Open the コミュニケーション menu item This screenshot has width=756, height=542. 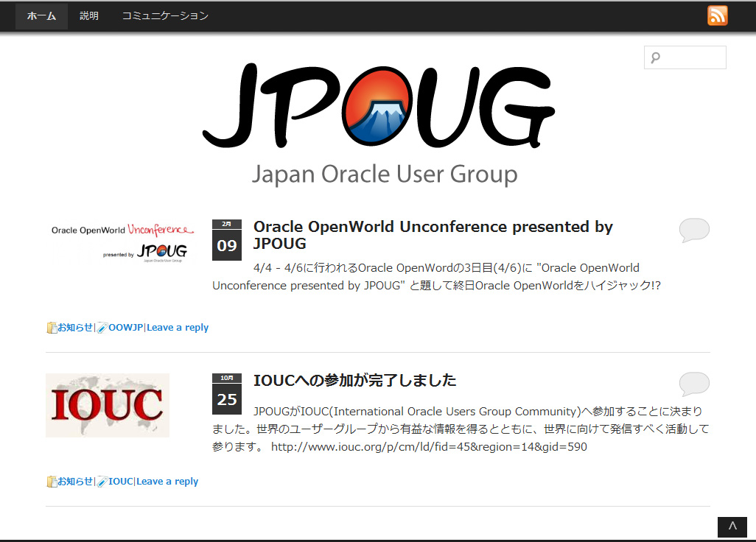click(x=165, y=16)
